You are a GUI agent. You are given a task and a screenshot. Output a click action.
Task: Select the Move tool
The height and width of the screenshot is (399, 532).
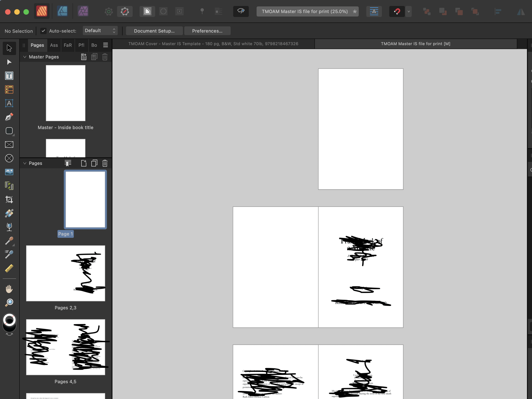tap(9, 48)
